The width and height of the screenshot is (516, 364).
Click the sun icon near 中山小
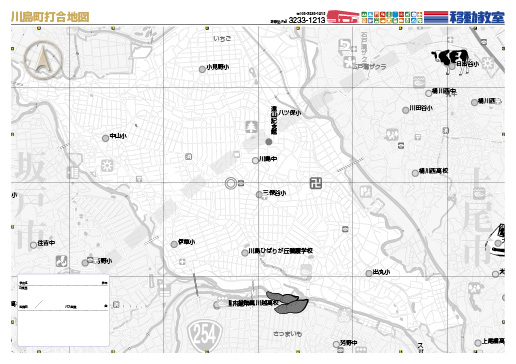[107, 165]
